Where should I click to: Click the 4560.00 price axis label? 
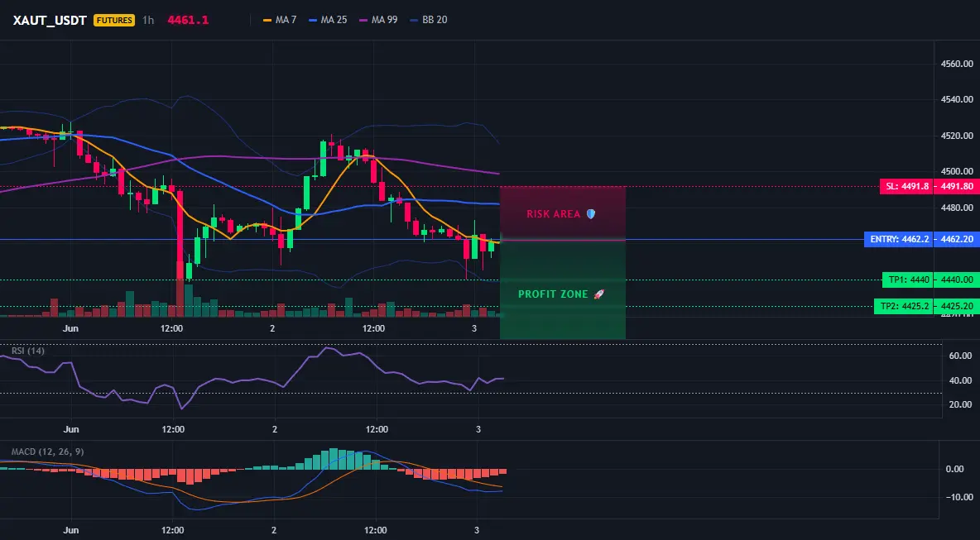tap(957, 64)
